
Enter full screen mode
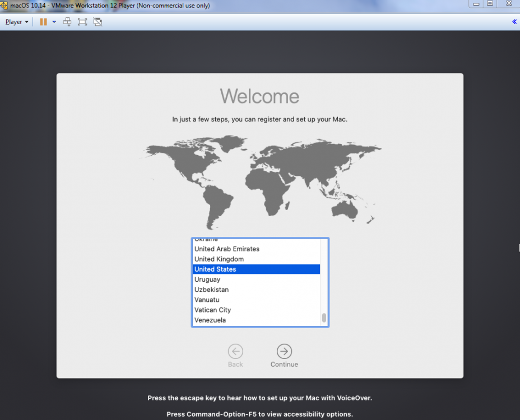pos(82,22)
